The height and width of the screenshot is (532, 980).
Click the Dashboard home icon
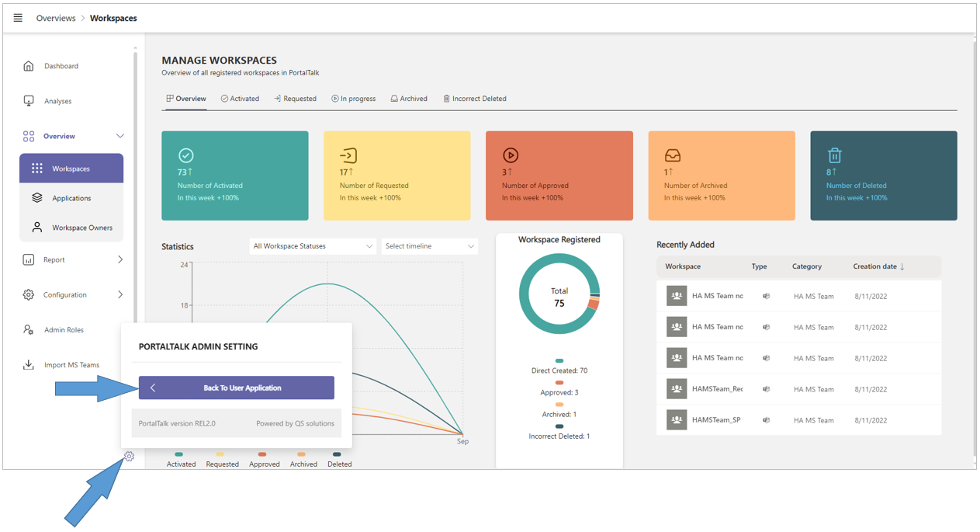pyautogui.click(x=29, y=66)
